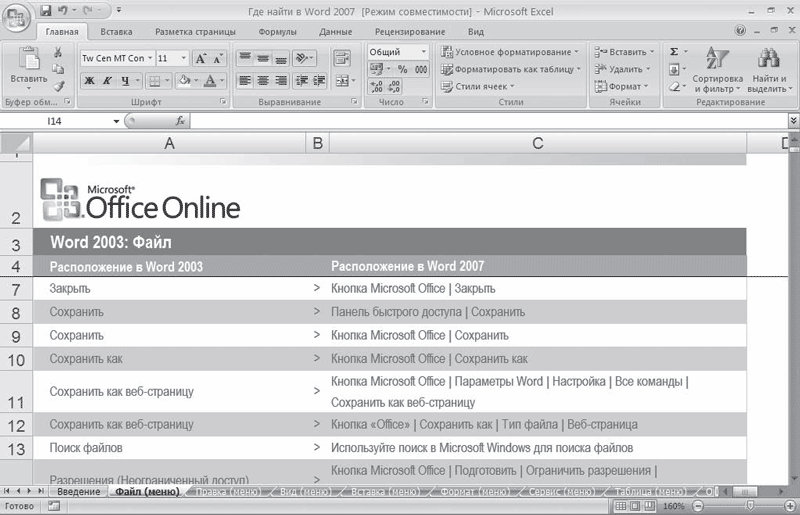
Task: Increase font size with large A
Action: (x=201, y=58)
